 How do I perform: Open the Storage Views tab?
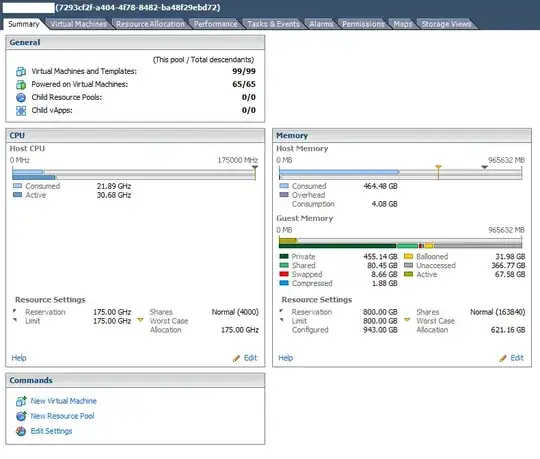point(446,24)
